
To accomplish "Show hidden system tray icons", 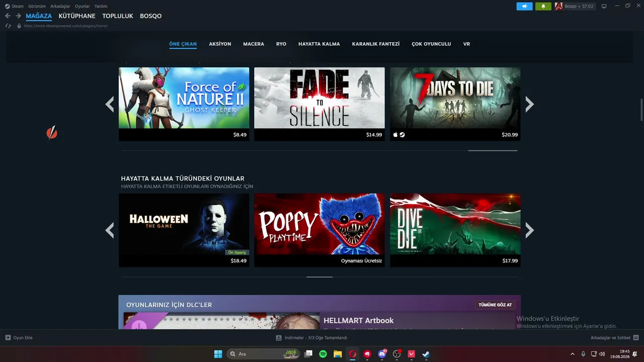I will pyautogui.click(x=572, y=354).
